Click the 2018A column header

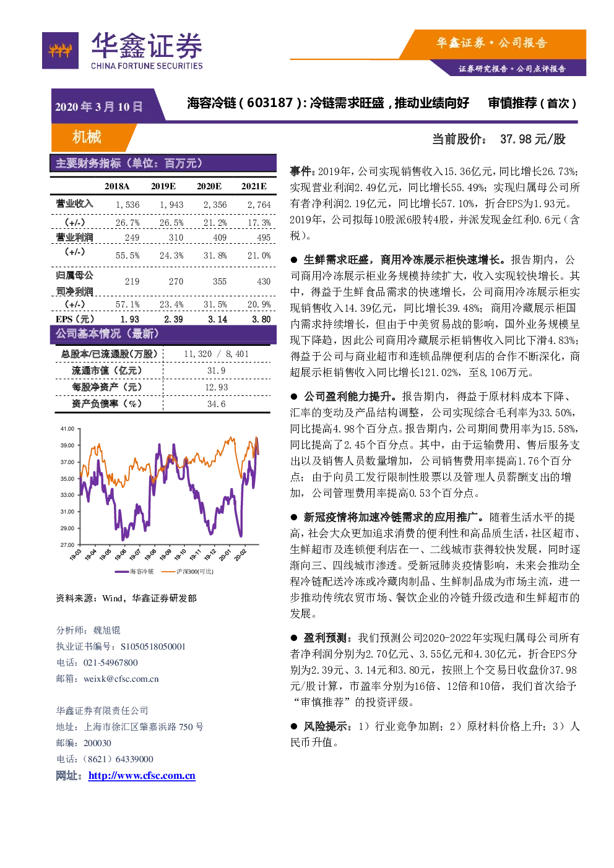tap(117, 186)
